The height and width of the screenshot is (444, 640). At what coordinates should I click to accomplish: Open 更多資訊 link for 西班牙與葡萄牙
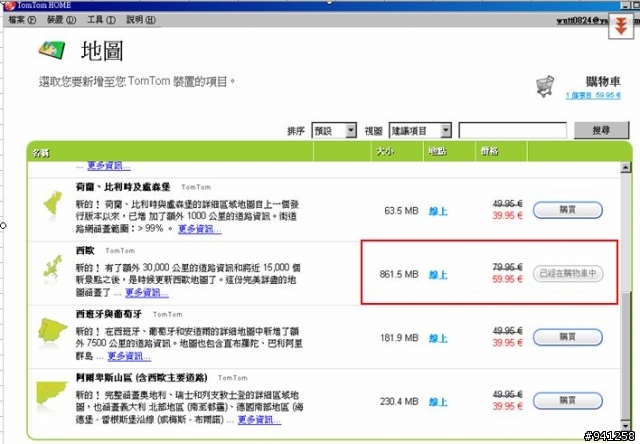click(x=129, y=356)
